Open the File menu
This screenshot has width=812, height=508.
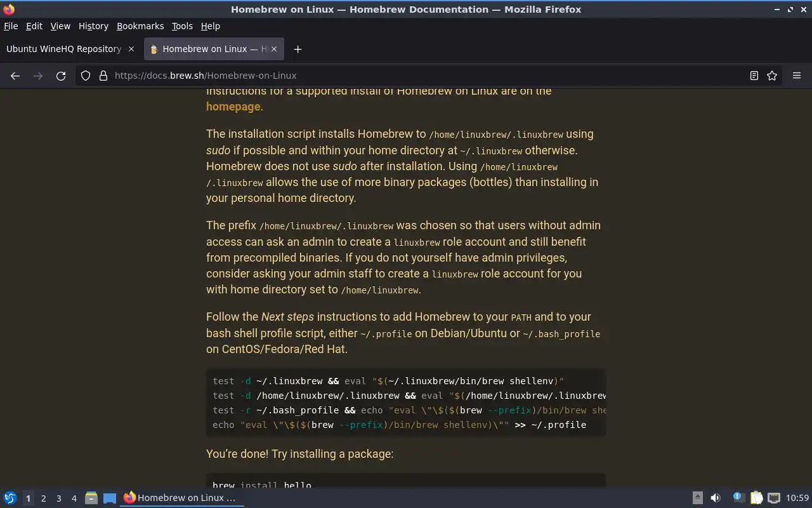tap(11, 26)
